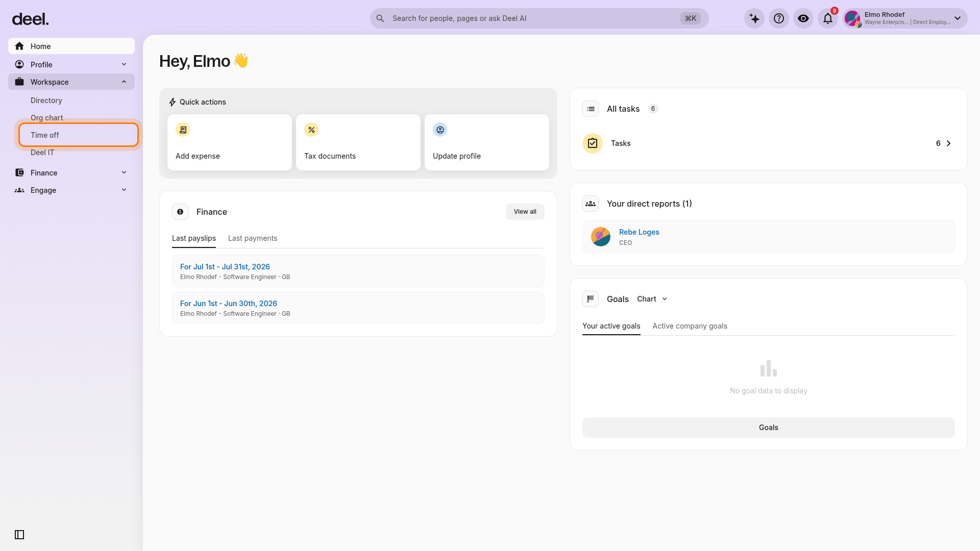Go to Home in sidebar
Viewport: 980px width, 551px height.
pyautogui.click(x=71, y=46)
